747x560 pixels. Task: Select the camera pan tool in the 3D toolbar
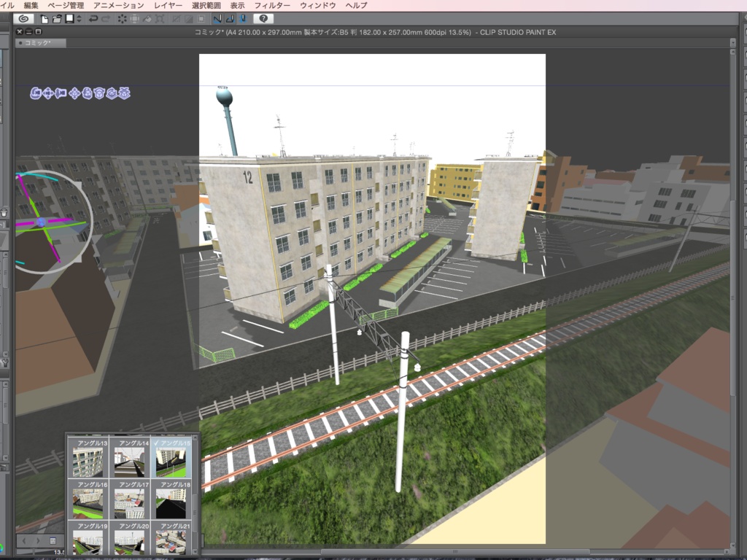point(47,94)
